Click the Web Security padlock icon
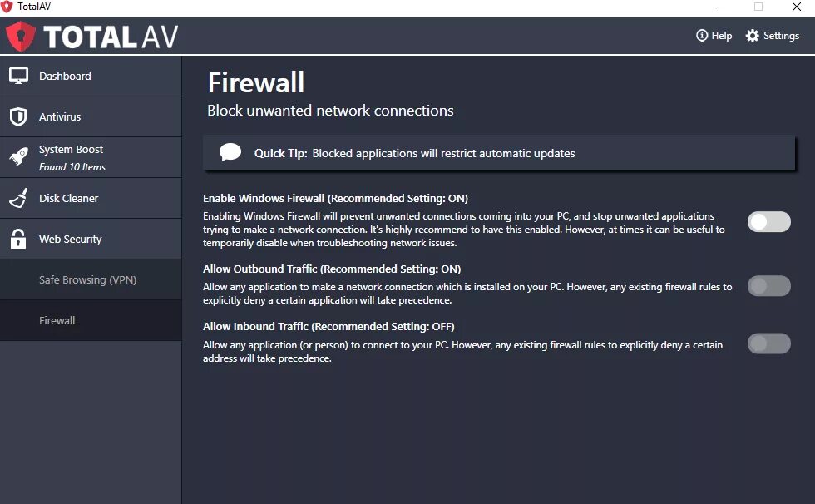The height and width of the screenshot is (504, 815). (18, 239)
